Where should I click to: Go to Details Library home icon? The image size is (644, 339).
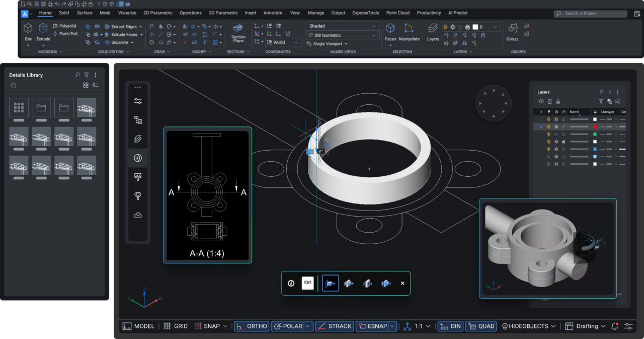(x=14, y=85)
